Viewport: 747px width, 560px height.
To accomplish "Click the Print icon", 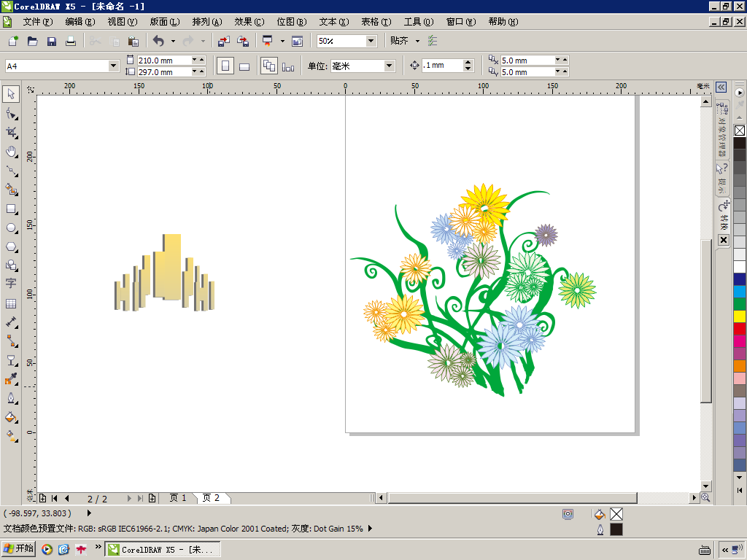I will [x=71, y=42].
